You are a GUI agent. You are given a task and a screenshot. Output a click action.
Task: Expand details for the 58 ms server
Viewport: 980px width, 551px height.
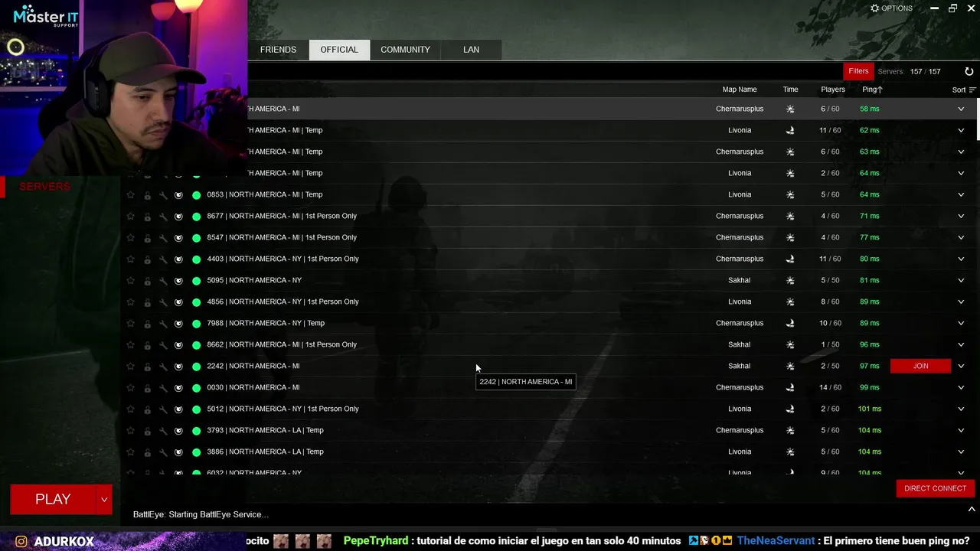[961, 109]
